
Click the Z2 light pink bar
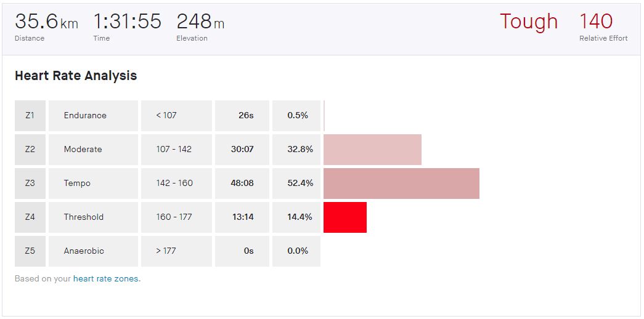pos(372,150)
